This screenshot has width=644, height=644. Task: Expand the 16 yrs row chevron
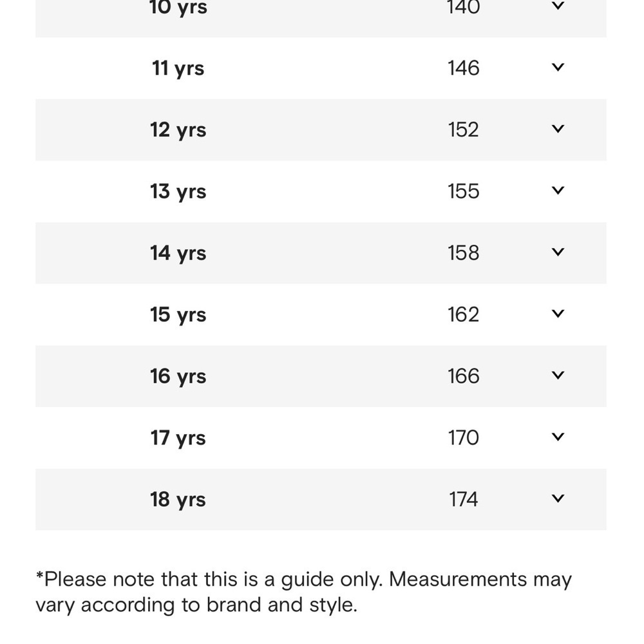pyautogui.click(x=557, y=375)
